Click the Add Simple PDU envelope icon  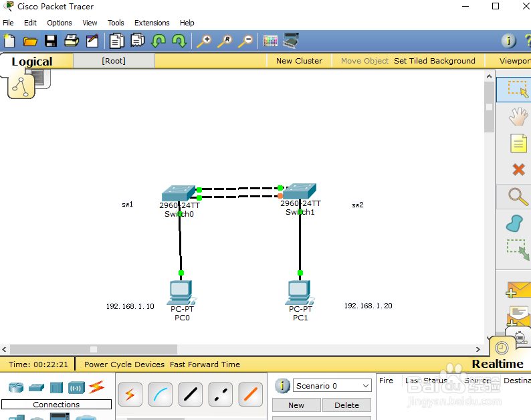[x=518, y=290]
